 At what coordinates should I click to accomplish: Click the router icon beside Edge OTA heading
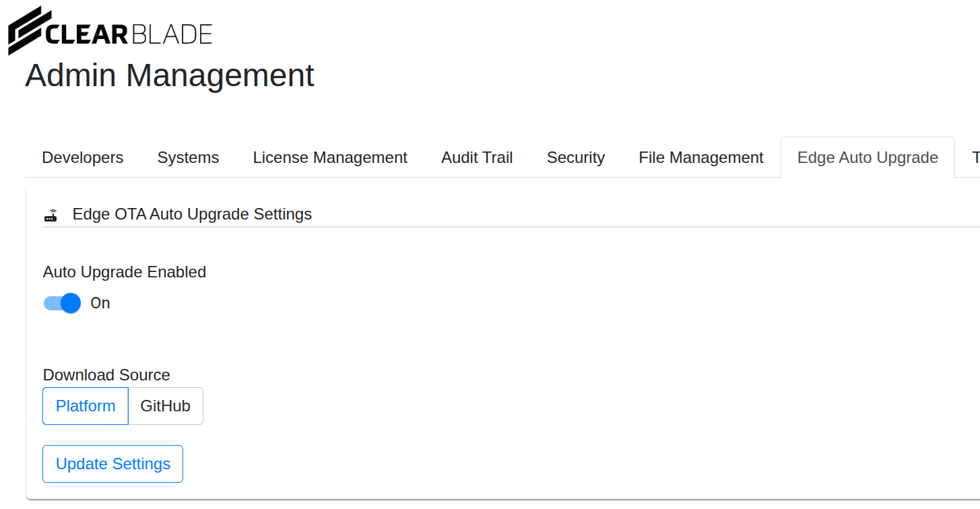(51, 215)
